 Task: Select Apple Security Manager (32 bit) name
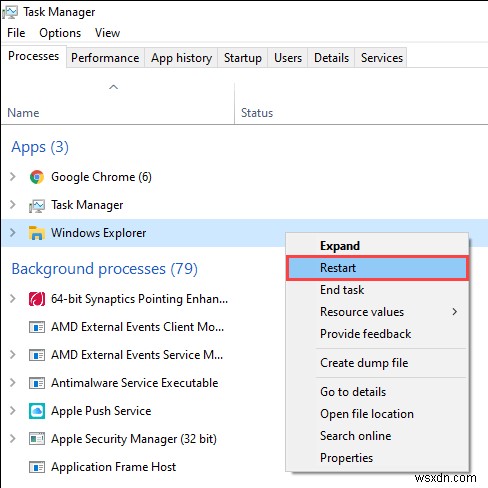[x=134, y=439]
